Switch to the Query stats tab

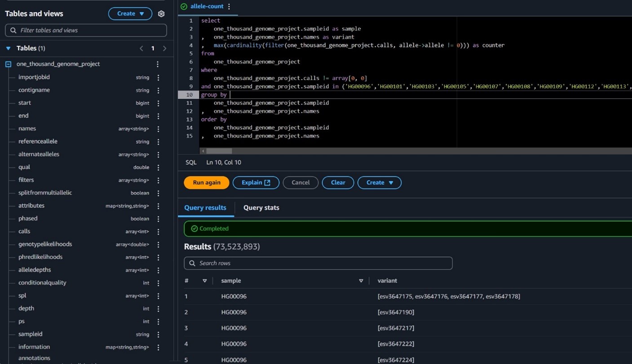coord(261,207)
